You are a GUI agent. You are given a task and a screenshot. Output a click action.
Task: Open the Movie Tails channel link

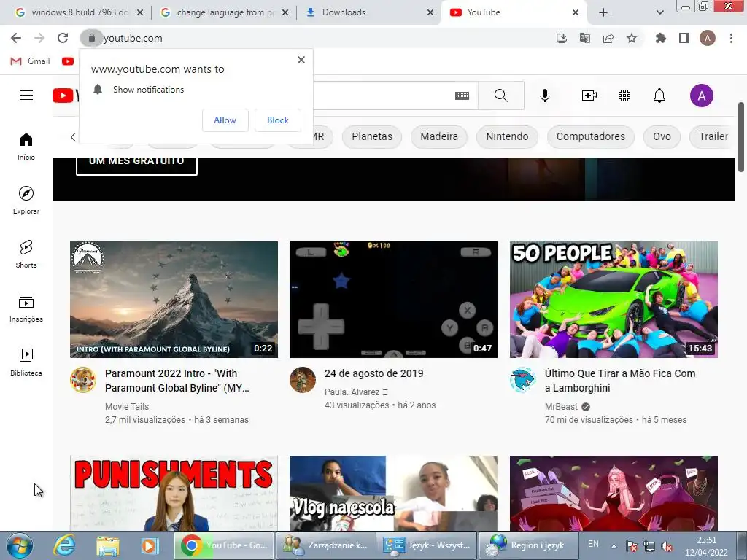[127, 407]
